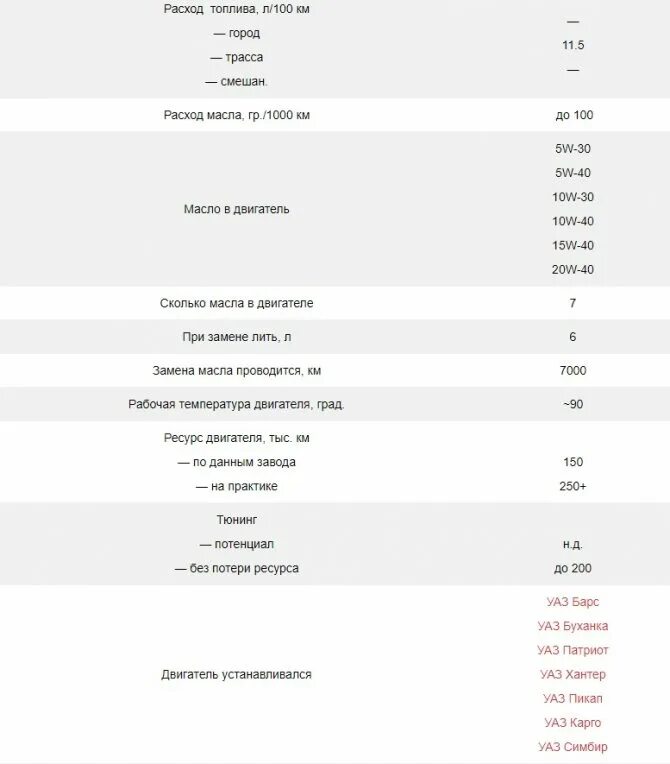Click the Рабочая температура двигателя label
Image resolution: width=670 pixels, height=764 pixels.
[x=236, y=404]
